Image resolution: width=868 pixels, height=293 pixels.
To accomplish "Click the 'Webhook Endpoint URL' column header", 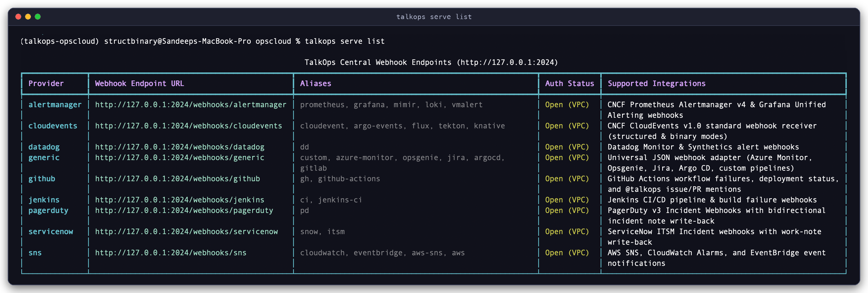I will pyautogui.click(x=139, y=83).
